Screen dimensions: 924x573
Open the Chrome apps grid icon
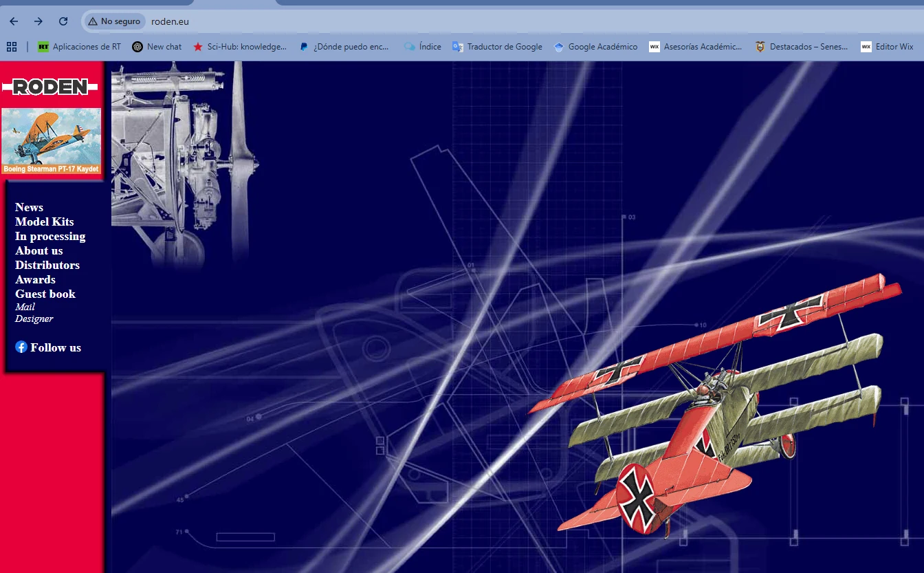[x=12, y=47]
